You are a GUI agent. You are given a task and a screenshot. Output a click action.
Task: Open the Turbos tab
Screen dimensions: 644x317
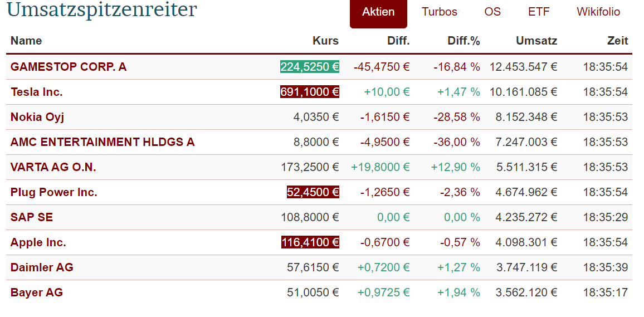pos(440,12)
